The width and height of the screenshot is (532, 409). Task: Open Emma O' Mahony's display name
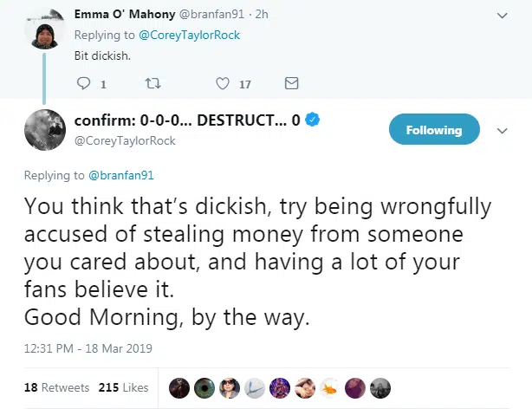coord(126,15)
